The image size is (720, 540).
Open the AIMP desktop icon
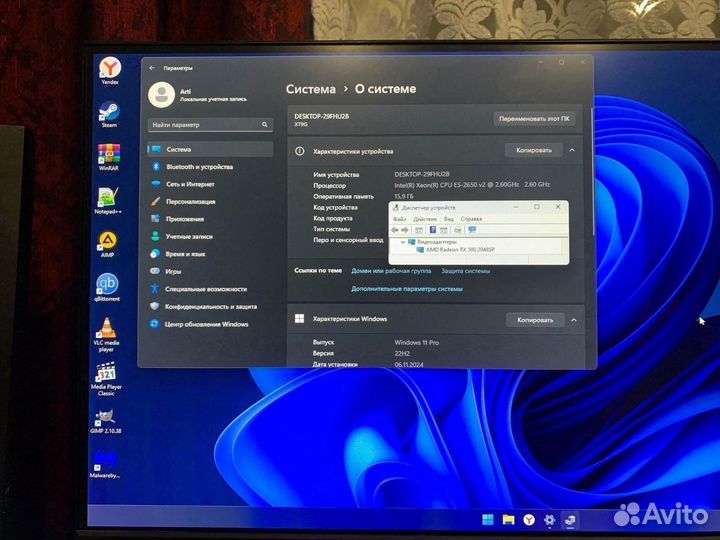pyautogui.click(x=106, y=241)
